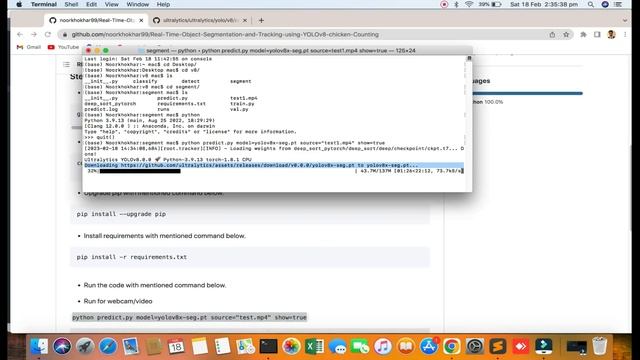Click the highlighted Downloading URL line in Terminal
The height and width of the screenshot is (360, 640).
274,165
